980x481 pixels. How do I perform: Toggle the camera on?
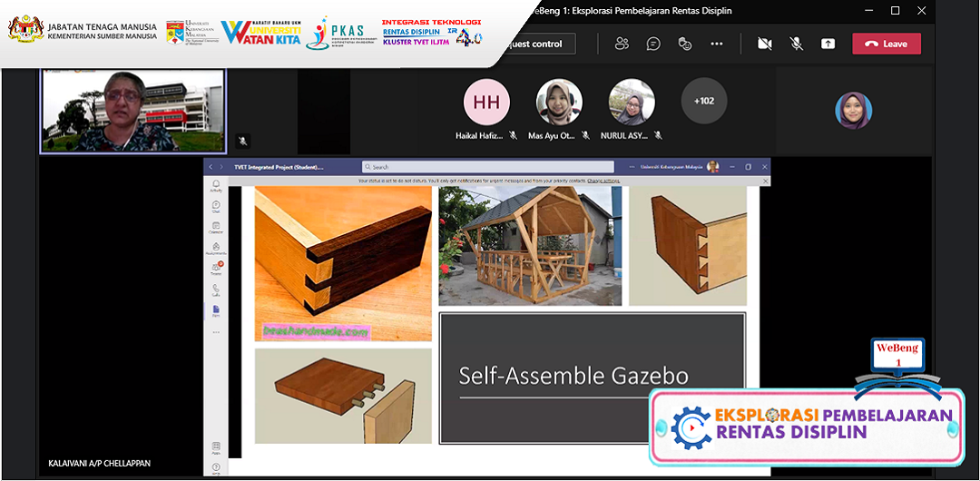[x=764, y=44]
